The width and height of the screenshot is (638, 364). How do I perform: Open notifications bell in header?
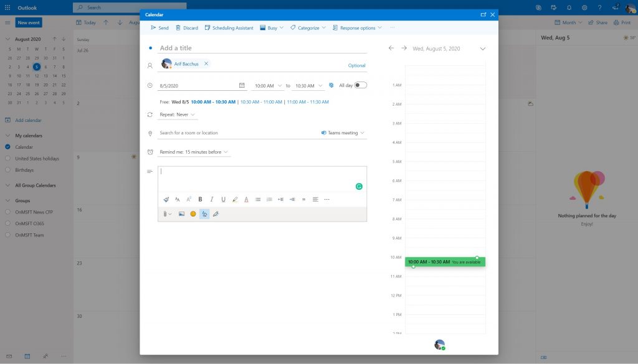tap(569, 7)
